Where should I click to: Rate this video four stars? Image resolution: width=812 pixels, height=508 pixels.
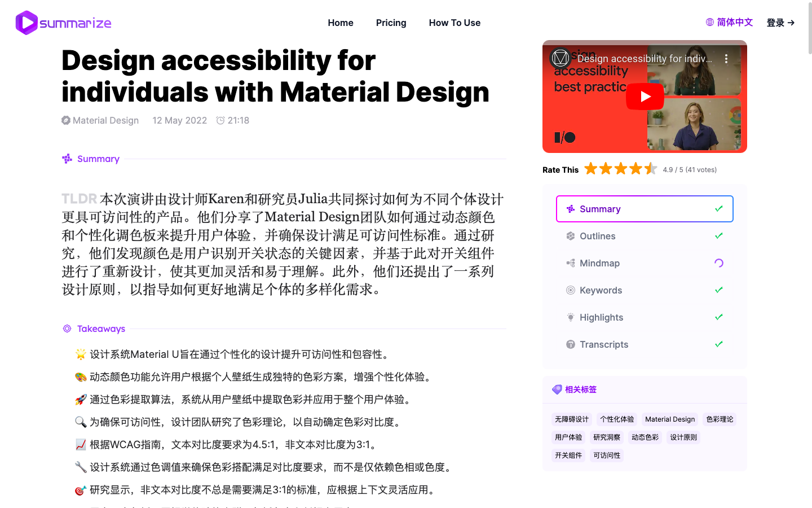point(636,169)
